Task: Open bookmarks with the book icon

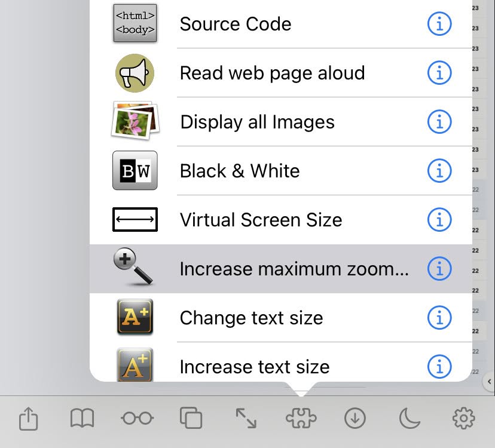Action: (x=82, y=418)
